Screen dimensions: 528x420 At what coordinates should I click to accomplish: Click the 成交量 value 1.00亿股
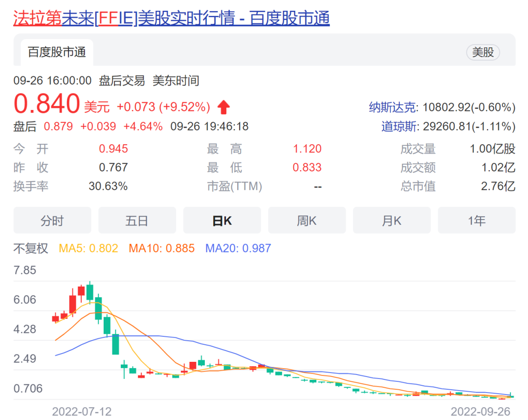point(493,149)
